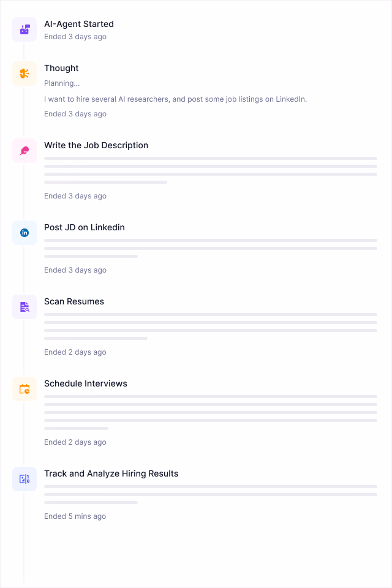The height and width of the screenshot is (588, 392).
Task: Click Ended 5 mins ago timestamp
Action: click(x=75, y=516)
